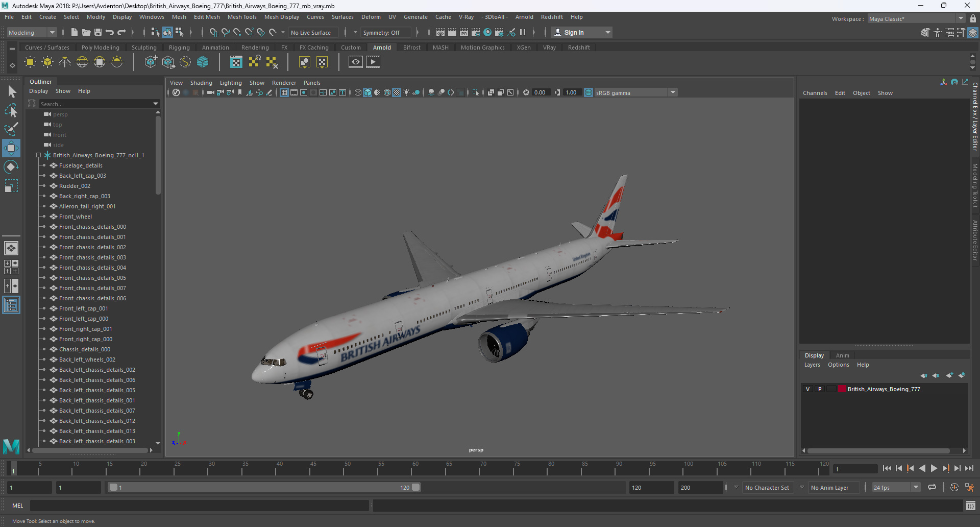Select the Move tool in toolbox
The height and width of the screenshot is (527, 980).
coord(11,148)
